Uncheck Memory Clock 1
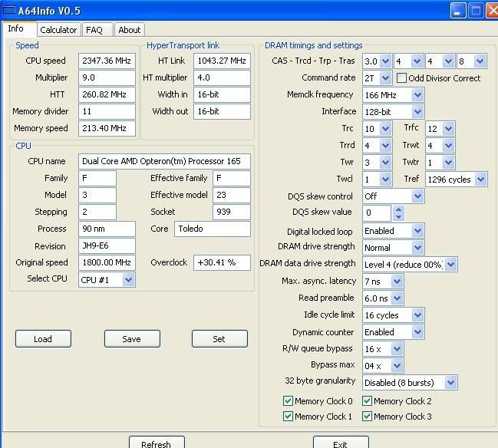498x448 pixels. (x=288, y=416)
